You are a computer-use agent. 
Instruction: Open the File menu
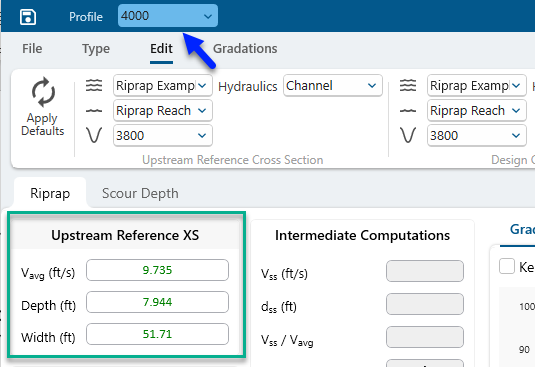32,48
